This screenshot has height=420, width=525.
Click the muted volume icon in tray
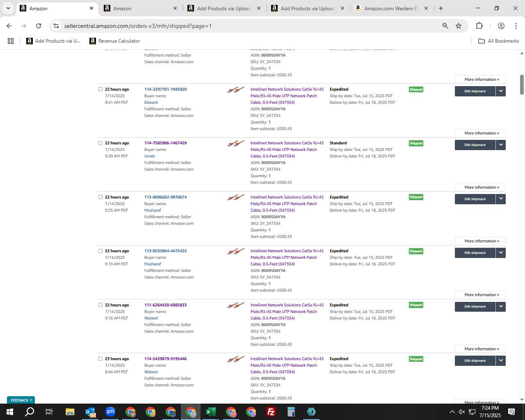[462, 412]
